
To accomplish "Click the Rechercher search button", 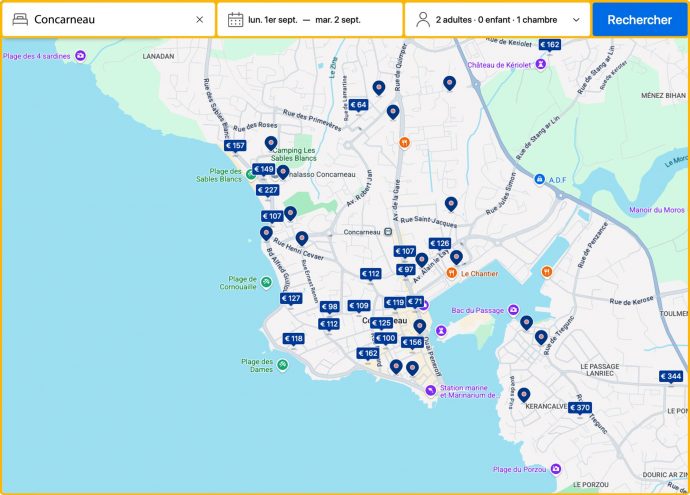I will coord(639,20).
